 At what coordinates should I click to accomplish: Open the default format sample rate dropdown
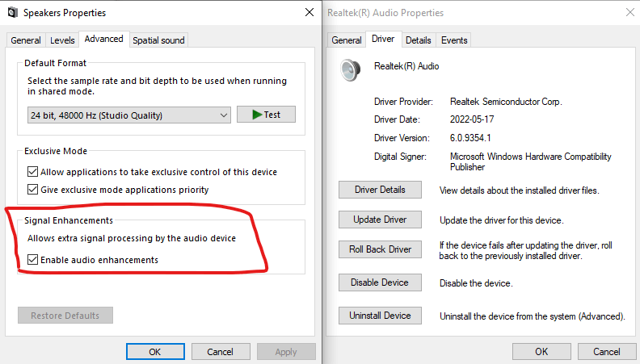(129, 115)
